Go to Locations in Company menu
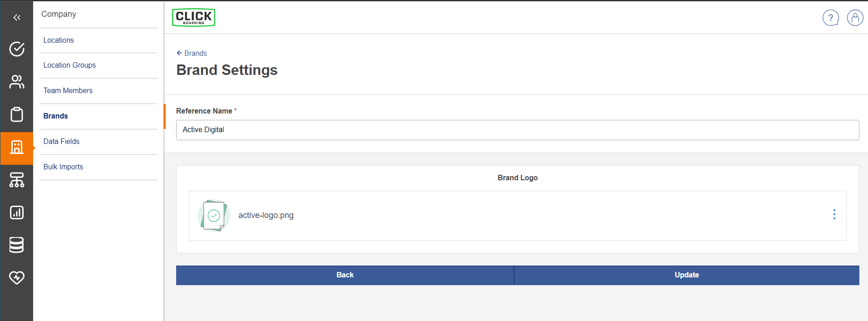 tap(59, 40)
